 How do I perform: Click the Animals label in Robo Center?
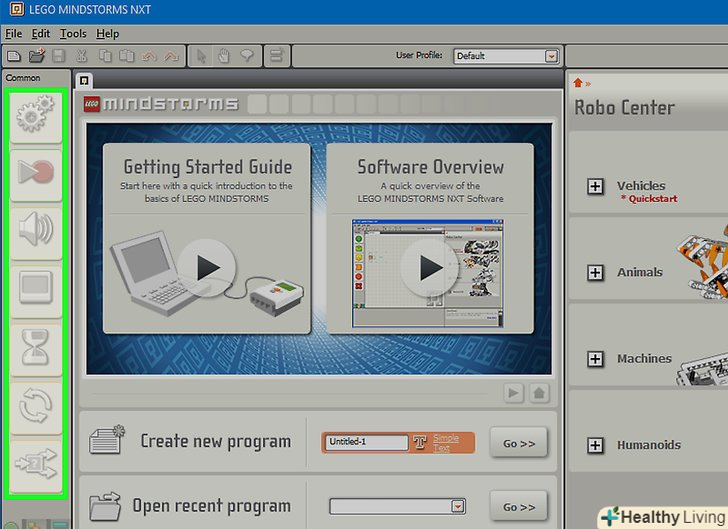pyautogui.click(x=640, y=272)
